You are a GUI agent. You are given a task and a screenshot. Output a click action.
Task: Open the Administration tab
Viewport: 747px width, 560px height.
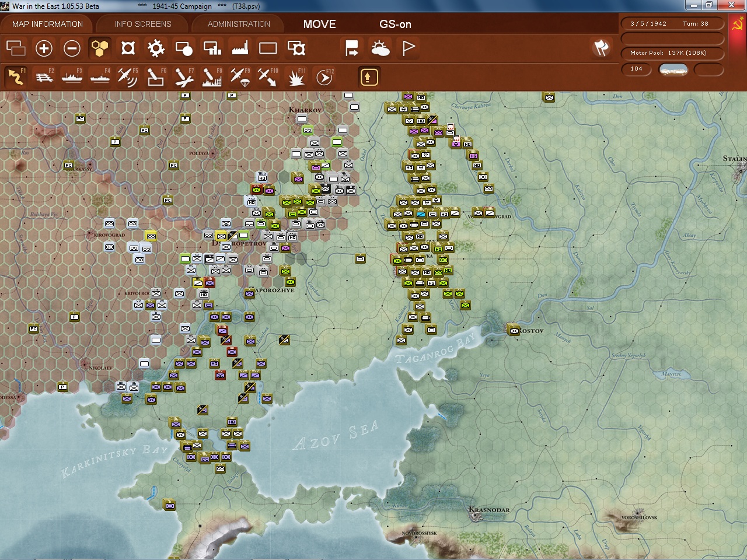point(239,24)
